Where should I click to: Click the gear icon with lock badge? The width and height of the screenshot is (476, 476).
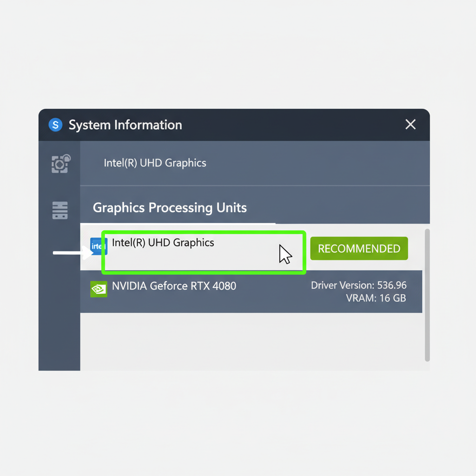coord(60,164)
